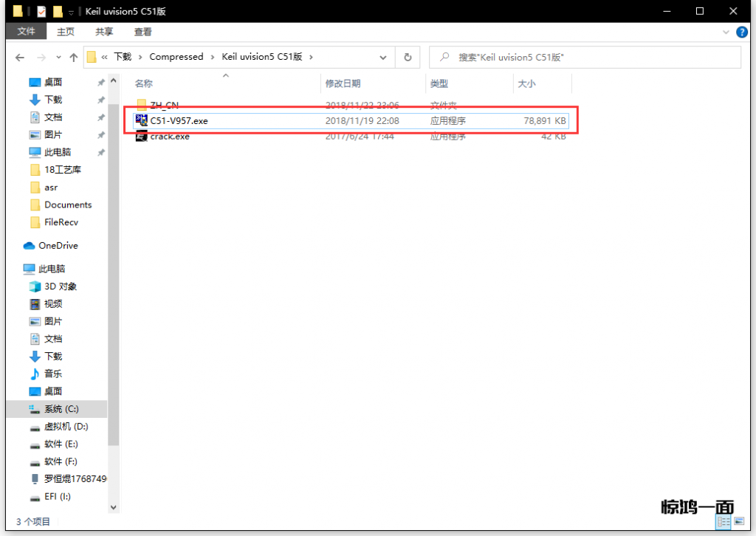The image size is (756, 536).
Task: Select 系统 (C:) drive in sidebar
Action: 61,409
